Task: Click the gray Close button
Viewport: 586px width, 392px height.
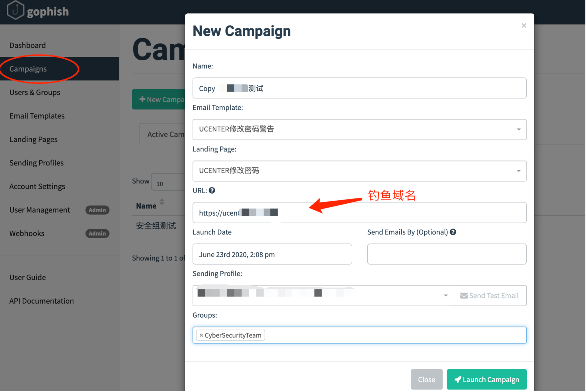Action: pos(426,379)
